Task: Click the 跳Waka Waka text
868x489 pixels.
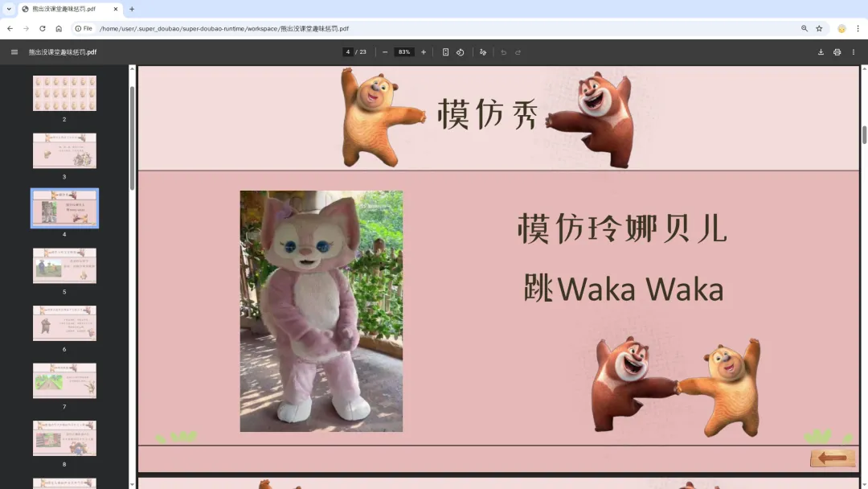Action: coord(624,288)
